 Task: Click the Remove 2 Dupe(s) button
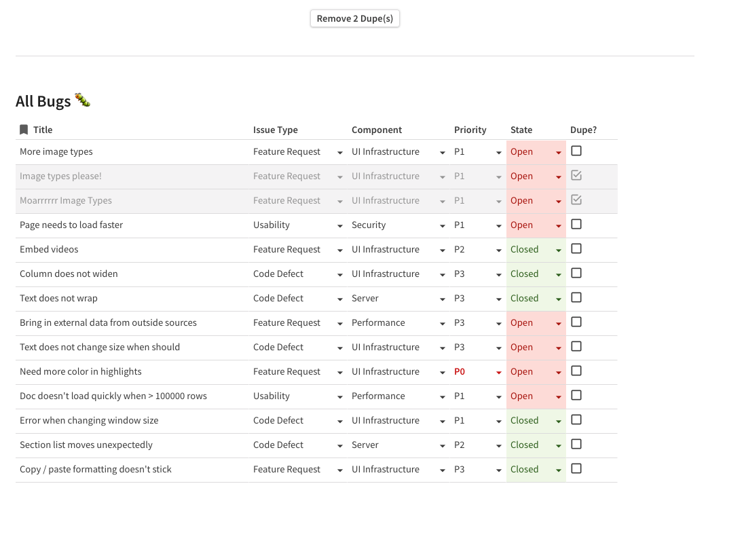click(x=354, y=18)
